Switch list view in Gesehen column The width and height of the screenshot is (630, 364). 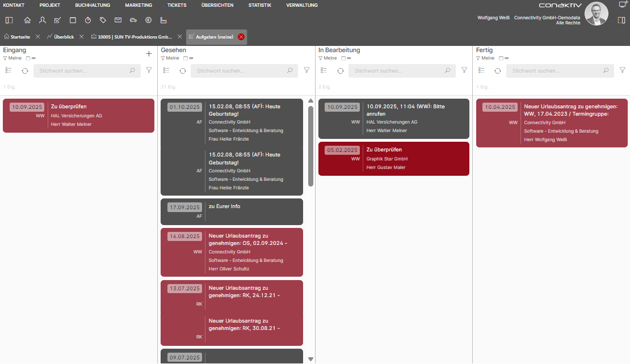coord(166,71)
